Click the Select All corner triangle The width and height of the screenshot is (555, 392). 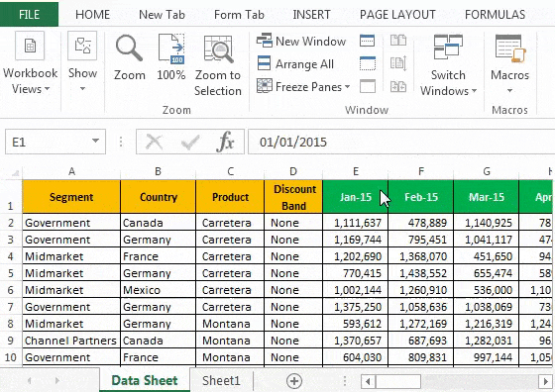tap(15, 173)
